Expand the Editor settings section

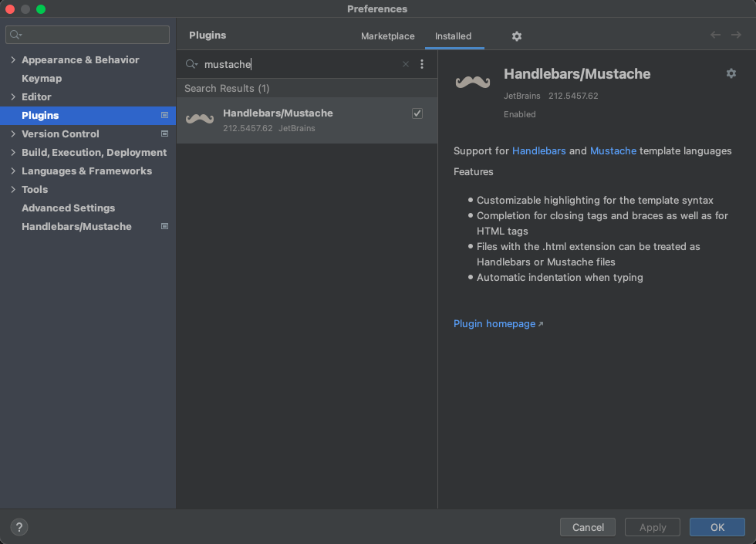[x=13, y=97]
